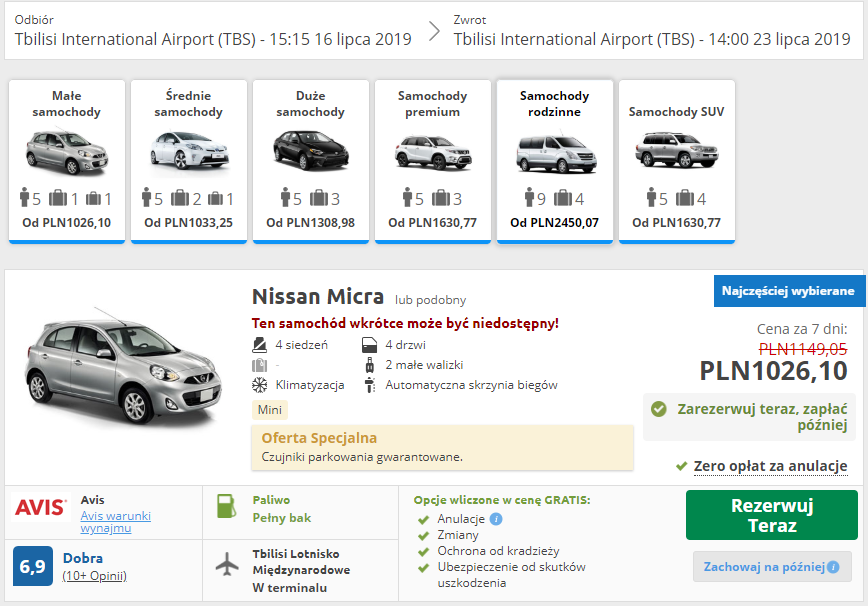The width and height of the screenshot is (868, 606).
Task: Click the info icon next to Anulacje
Action: (496, 519)
